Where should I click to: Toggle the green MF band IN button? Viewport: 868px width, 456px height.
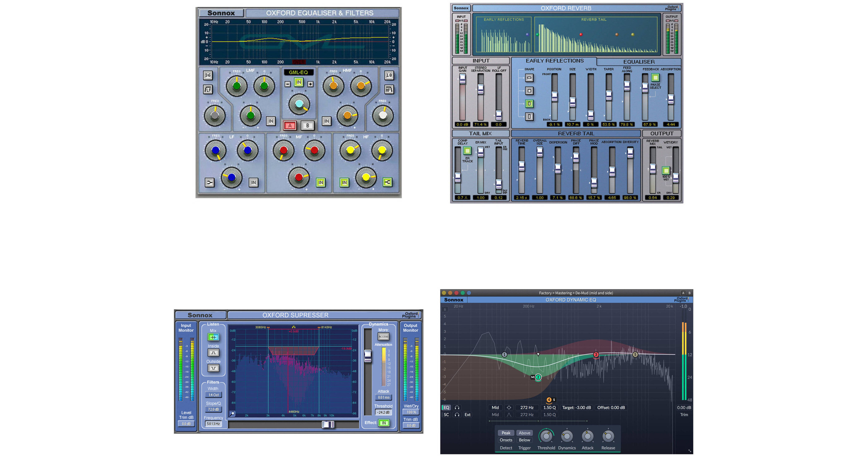pyautogui.click(x=320, y=182)
